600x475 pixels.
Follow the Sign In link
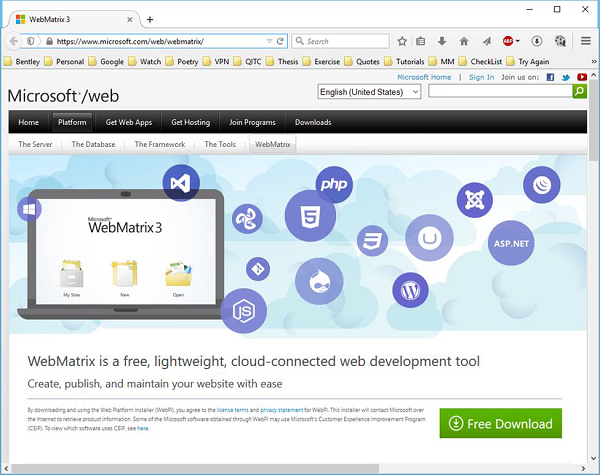[x=481, y=77]
